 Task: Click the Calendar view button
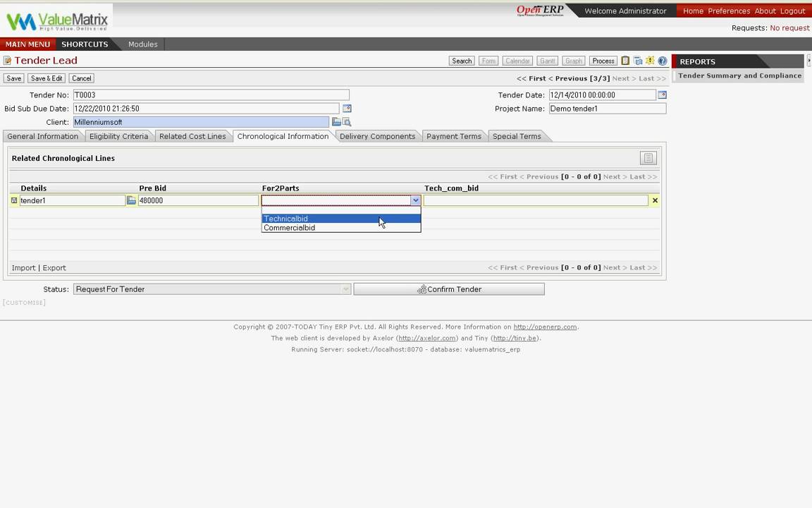coord(517,61)
